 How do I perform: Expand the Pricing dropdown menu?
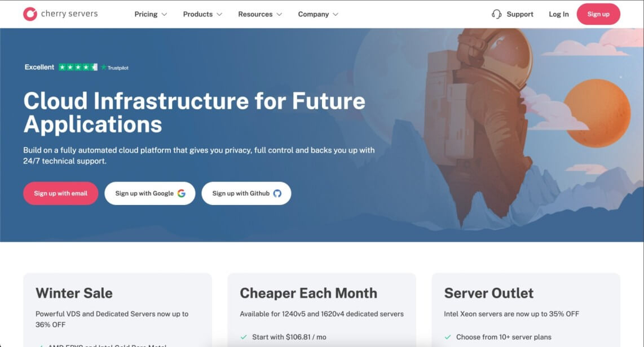[151, 14]
